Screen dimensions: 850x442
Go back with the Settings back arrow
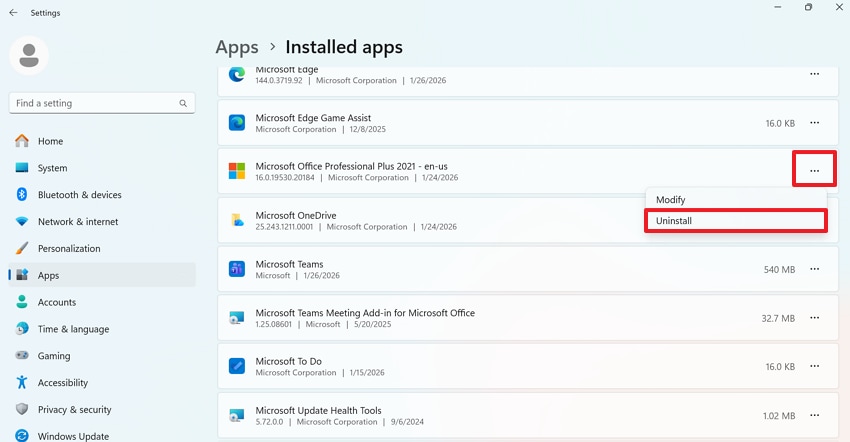pyautogui.click(x=14, y=12)
